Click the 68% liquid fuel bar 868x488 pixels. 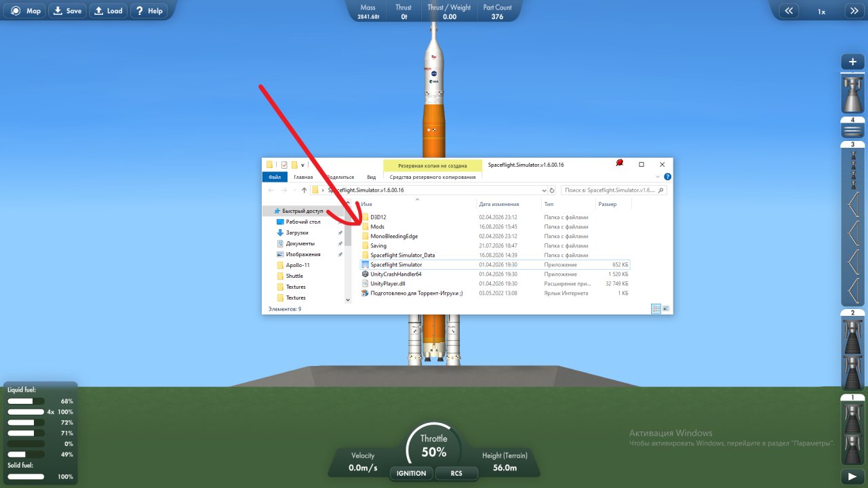[x=25, y=401]
